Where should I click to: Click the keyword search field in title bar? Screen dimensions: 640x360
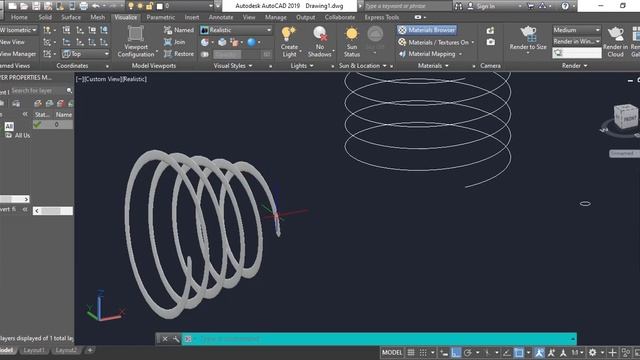click(x=408, y=6)
